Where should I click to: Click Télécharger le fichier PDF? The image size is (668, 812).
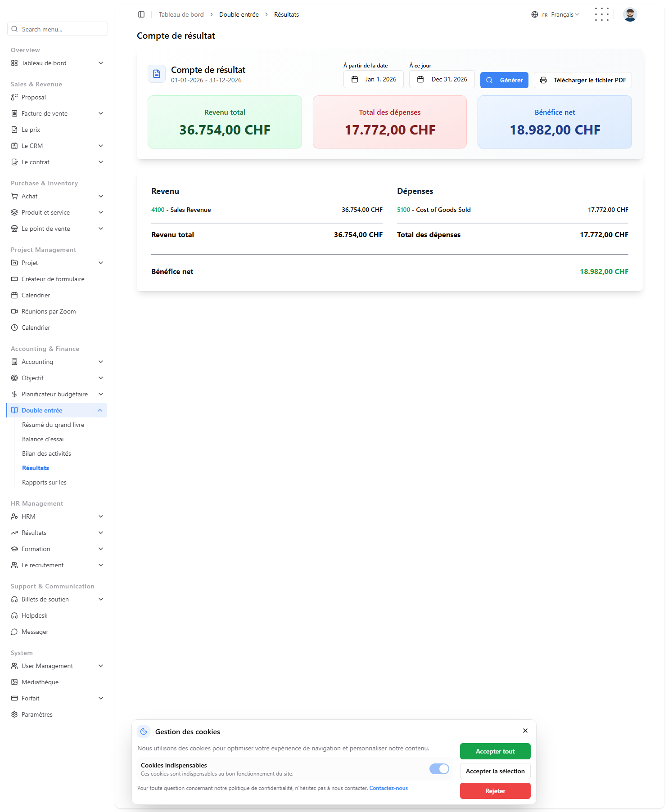[583, 80]
